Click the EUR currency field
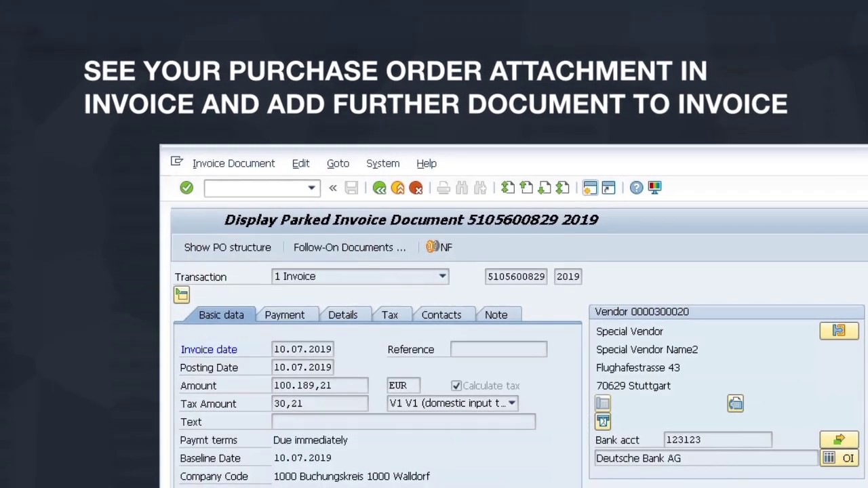This screenshot has width=868, height=488. pos(403,385)
